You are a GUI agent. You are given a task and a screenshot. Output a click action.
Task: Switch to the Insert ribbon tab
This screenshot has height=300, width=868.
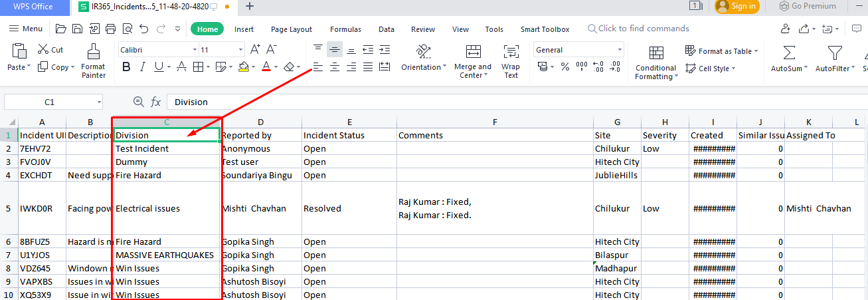(x=244, y=29)
